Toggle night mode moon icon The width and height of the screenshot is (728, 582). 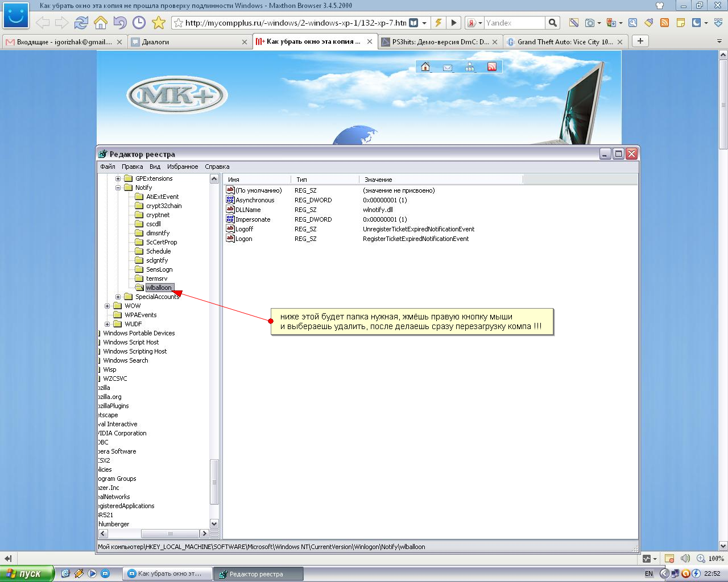click(696, 23)
